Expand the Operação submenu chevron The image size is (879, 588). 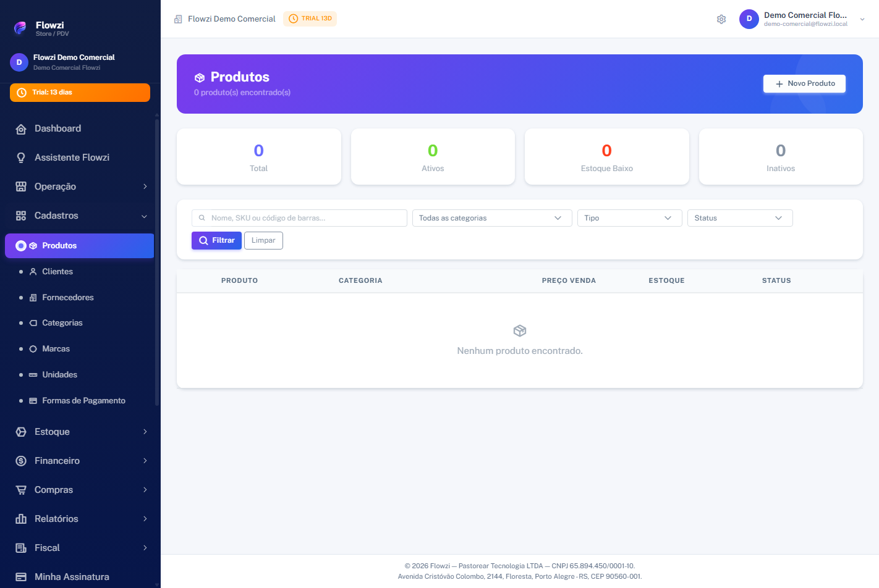point(145,187)
